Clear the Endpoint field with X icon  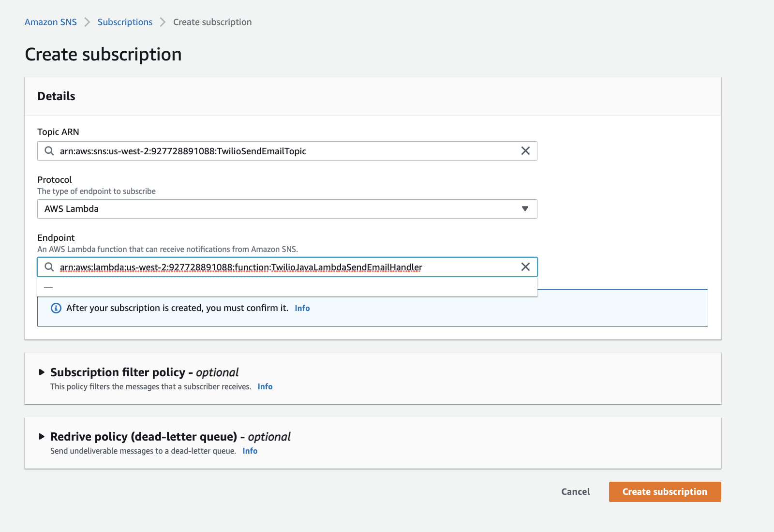(525, 267)
